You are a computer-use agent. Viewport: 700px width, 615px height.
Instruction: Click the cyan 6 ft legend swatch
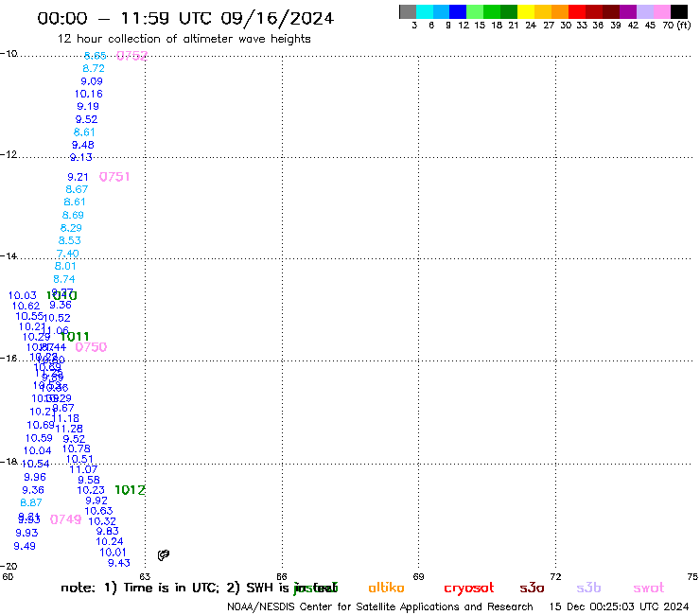[x=424, y=11]
